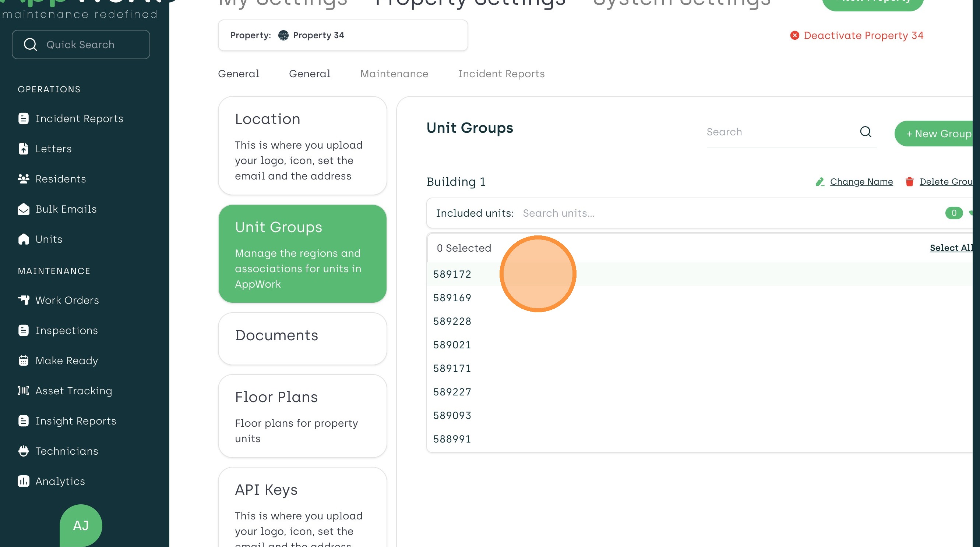The height and width of the screenshot is (547, 980).
Task: Click the Incident Reports sidebar icon
Action: 23,118
